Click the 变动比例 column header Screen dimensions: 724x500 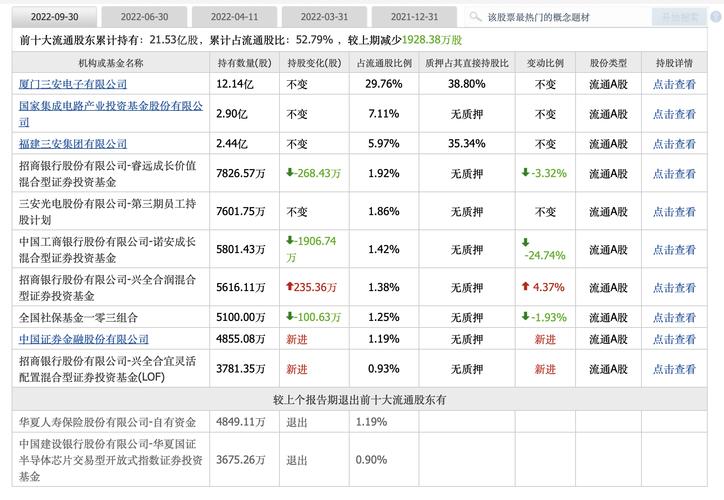coord(545,63)
